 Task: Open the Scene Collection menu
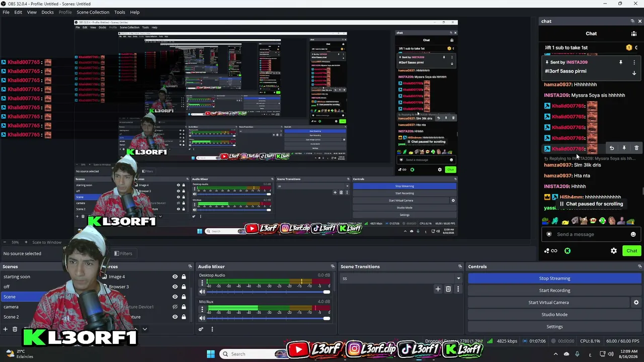point(93,12)
